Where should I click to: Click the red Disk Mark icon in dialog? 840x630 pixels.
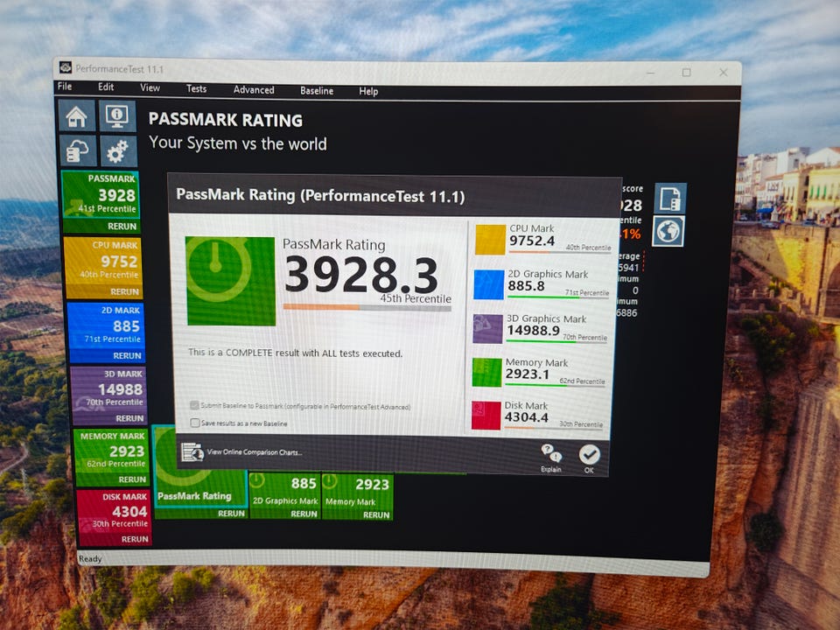[x=486, y=415]
